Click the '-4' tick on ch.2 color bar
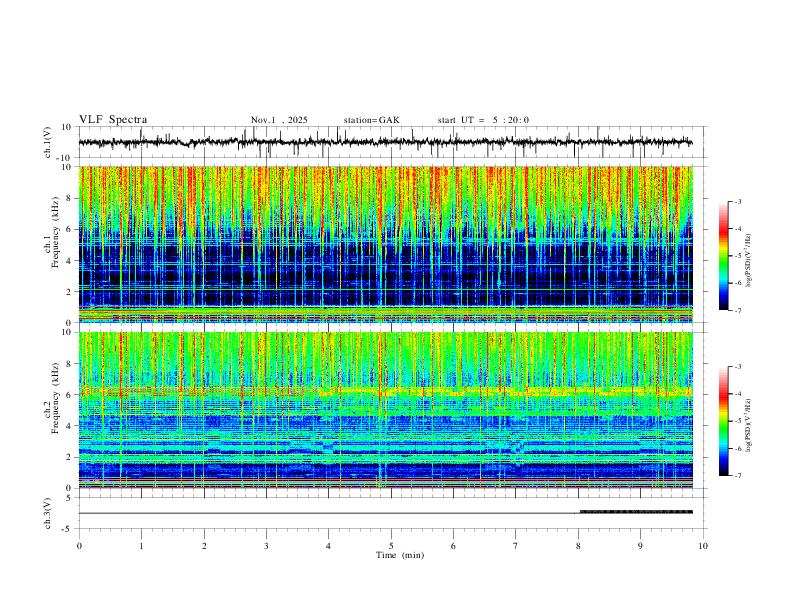 coord(738,394)
